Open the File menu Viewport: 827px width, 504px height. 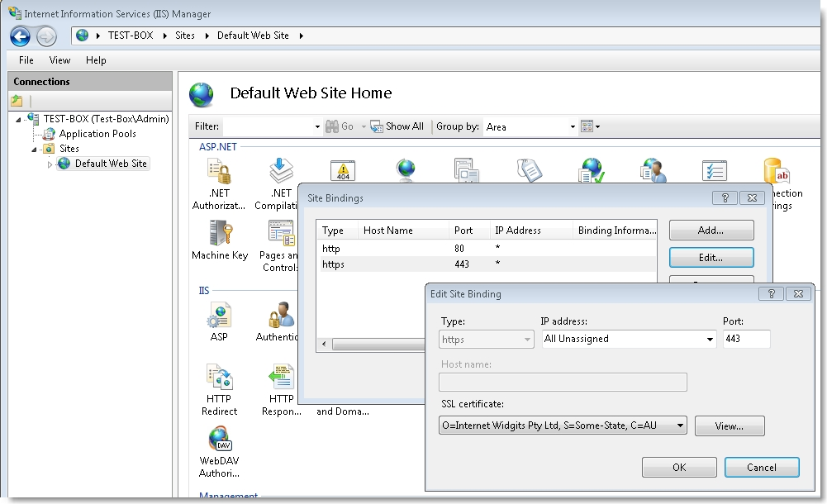pyautogui.click(x=26, y=60)
